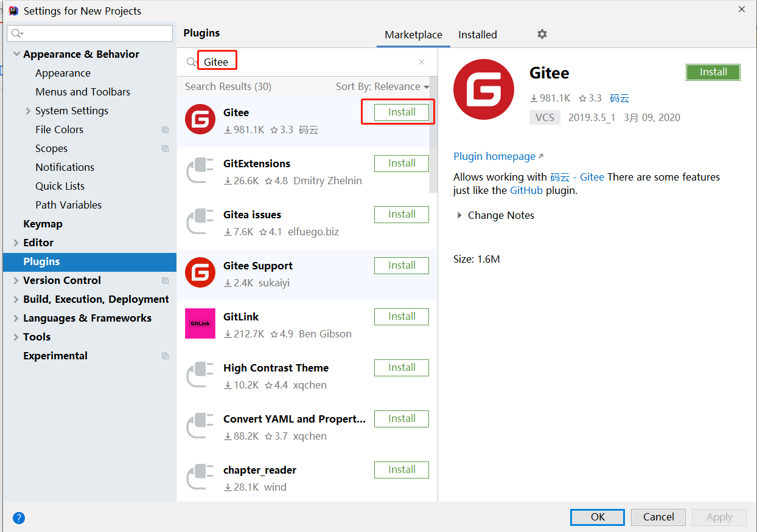The height and width of the screenshot is (532, 757).
Task: Open the Plugin homepage link
Action: (x=498, y=156)
